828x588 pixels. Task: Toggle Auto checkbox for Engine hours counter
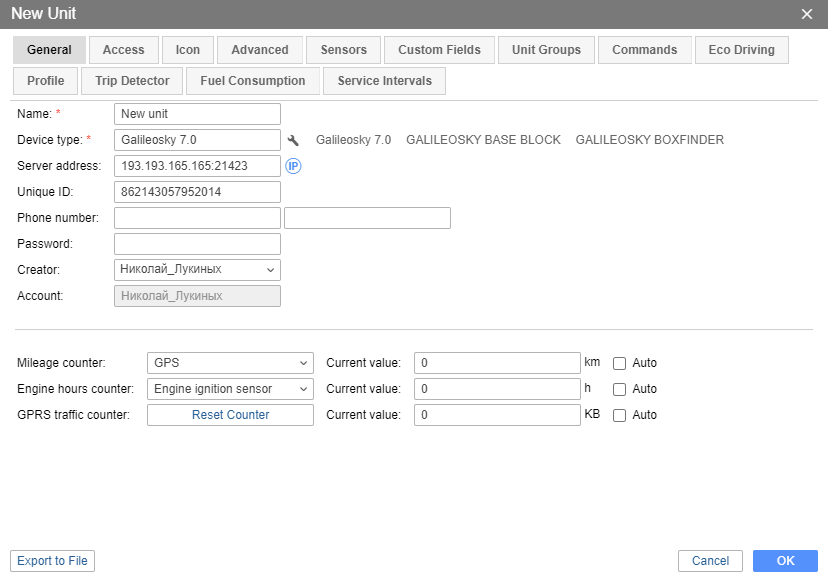coord(619,389)
